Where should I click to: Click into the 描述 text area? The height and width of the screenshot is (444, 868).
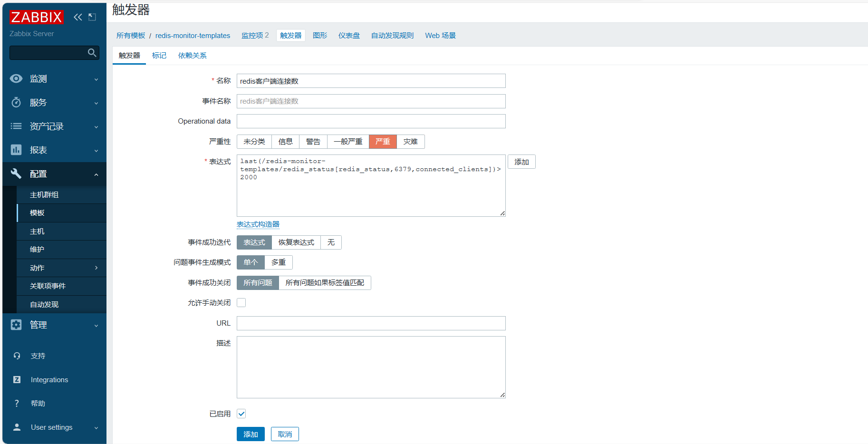[x=371, y=367]
